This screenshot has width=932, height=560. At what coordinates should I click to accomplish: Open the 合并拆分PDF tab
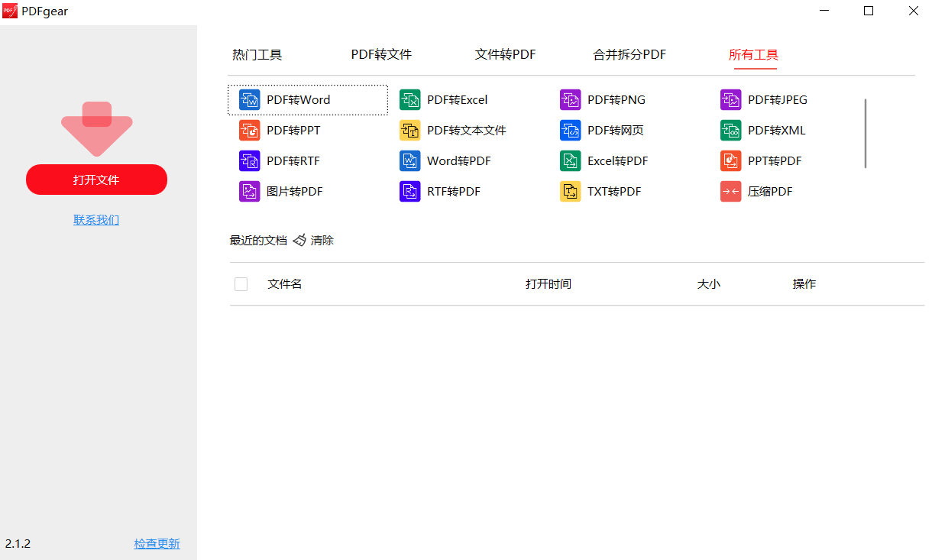pos(629,55)
